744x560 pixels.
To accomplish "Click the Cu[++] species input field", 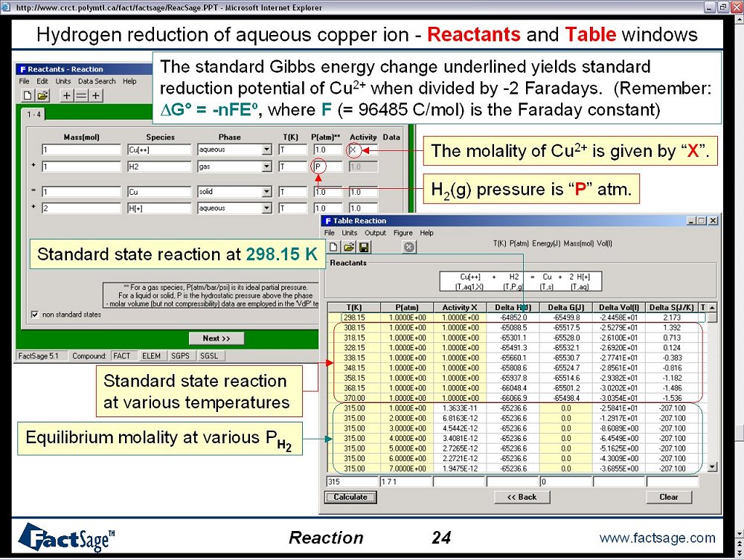I will (x=160, y=149).
